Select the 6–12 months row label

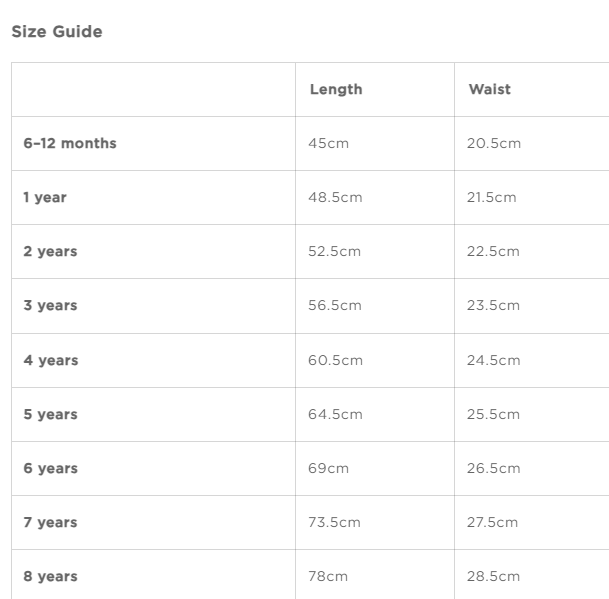[x=70, y=143]
